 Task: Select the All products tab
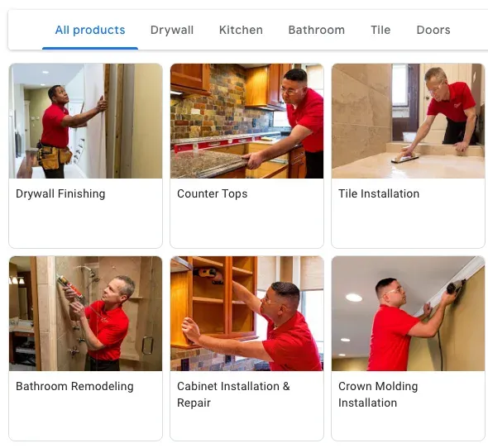point(90,31)
